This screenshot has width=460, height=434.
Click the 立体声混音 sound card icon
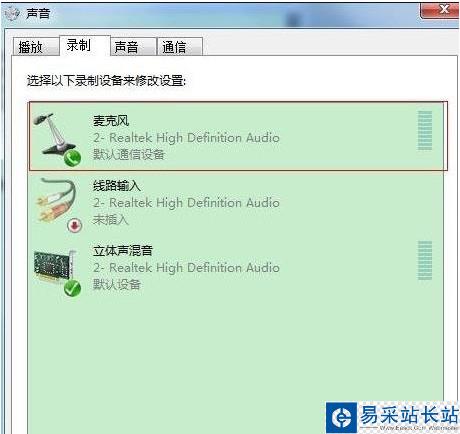click(x=55, y=267)
